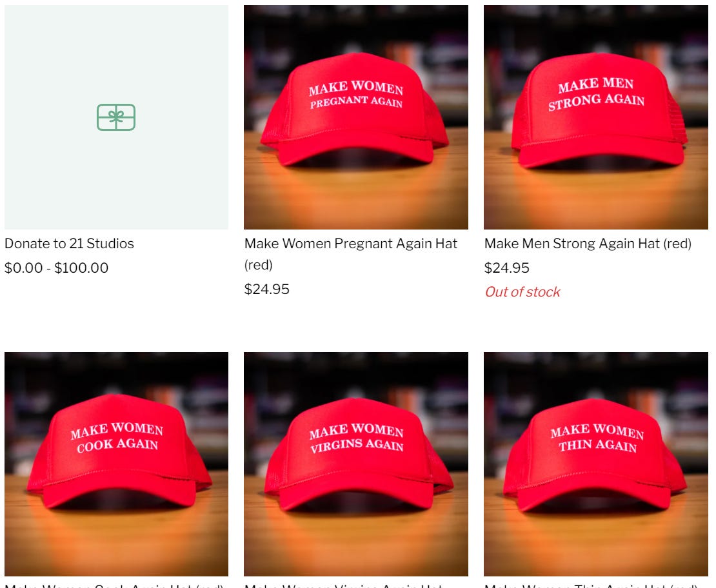Click $24.95 price under Strong Again hat
The height and width of the screenshot is (588, 716).
tap(507, 268)
